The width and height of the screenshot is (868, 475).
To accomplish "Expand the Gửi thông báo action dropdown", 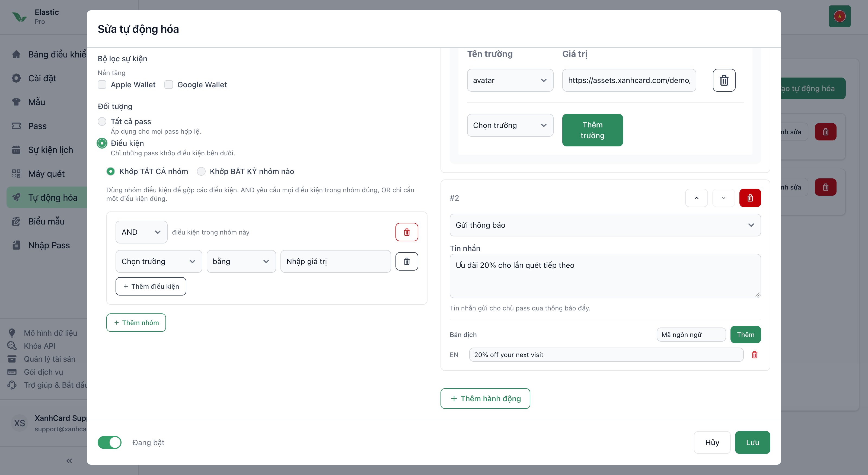I will tap(605, 225).
